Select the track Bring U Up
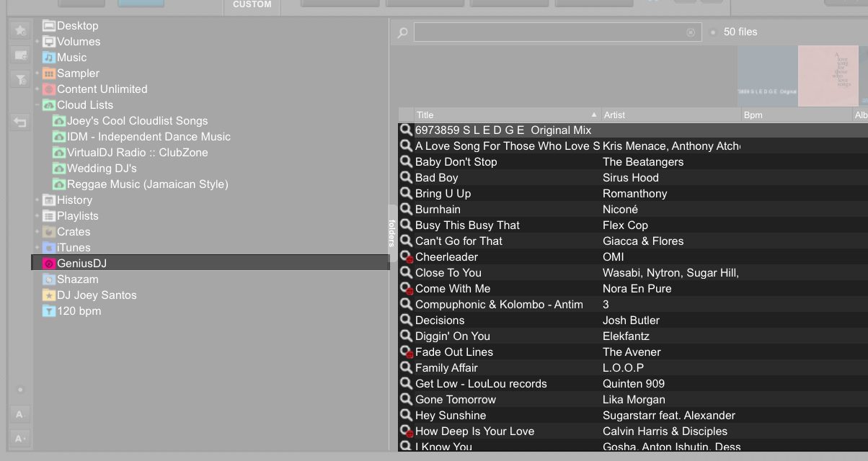868x461 pixels. click(633, 194)
